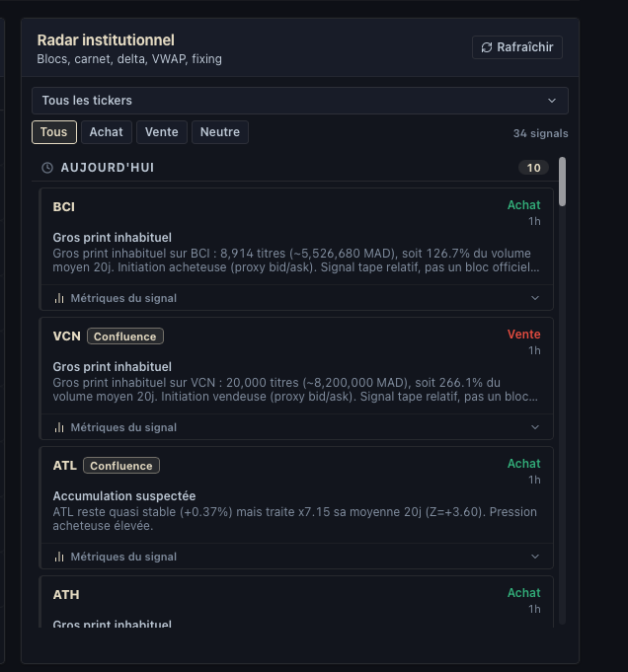The height and width of the screenshot is (672, 628).
Task: Click the clock icon beside AUJOURD'HUI
Action: coord(47,168)
